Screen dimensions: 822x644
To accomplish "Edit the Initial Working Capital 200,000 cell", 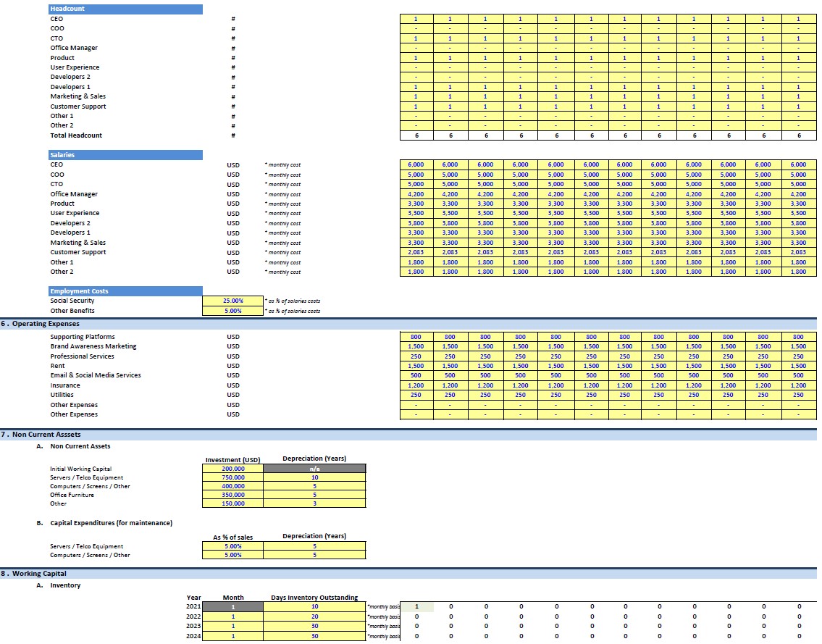I will point(232,469).
